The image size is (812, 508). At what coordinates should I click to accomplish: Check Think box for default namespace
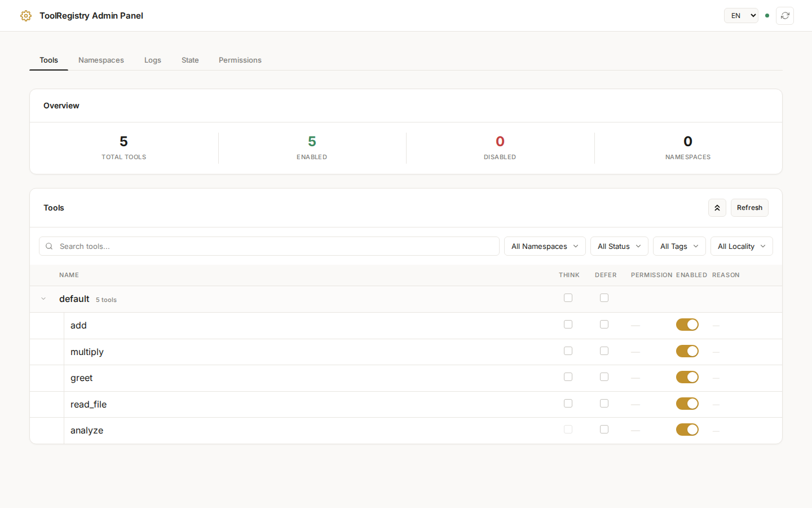(x=568, y=298)
